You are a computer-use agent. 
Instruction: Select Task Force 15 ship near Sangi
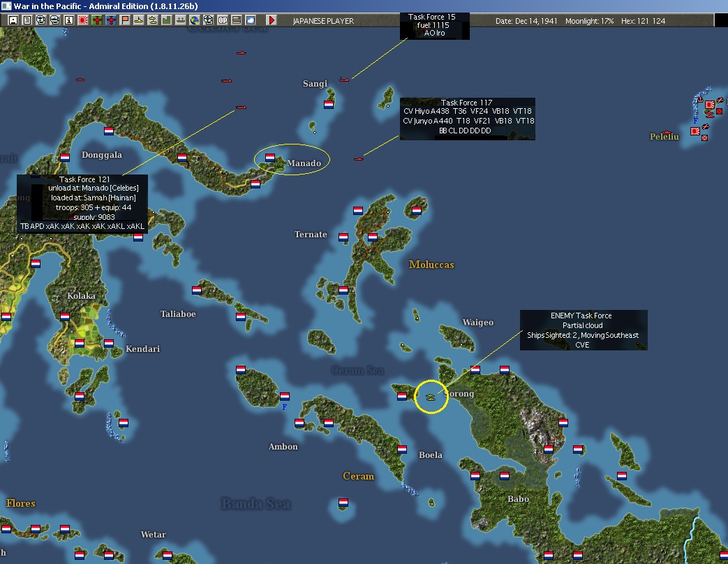tap(344, 80)
